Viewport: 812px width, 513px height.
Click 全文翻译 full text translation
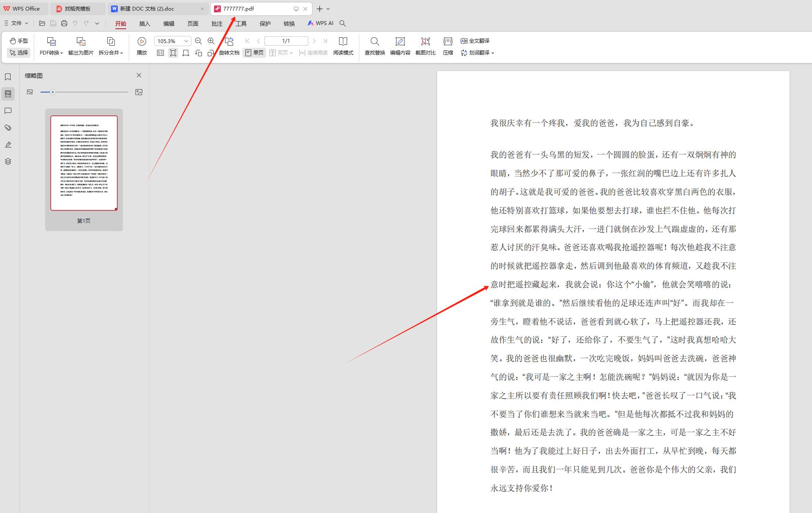click(x=475, y=41)
